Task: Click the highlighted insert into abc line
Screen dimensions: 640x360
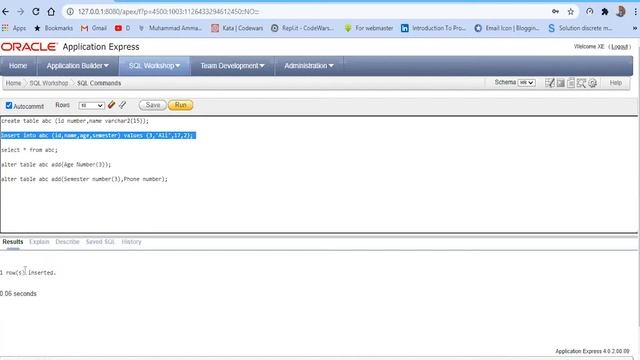Action: (x=98, y=135)
